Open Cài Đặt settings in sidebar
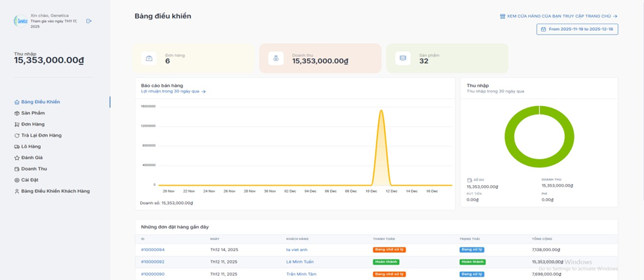This screenshot has width=644, height=280. click(x=29, y=180)
